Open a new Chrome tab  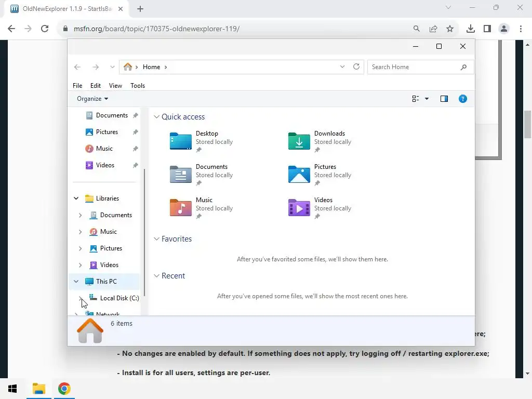coord(140,9)
